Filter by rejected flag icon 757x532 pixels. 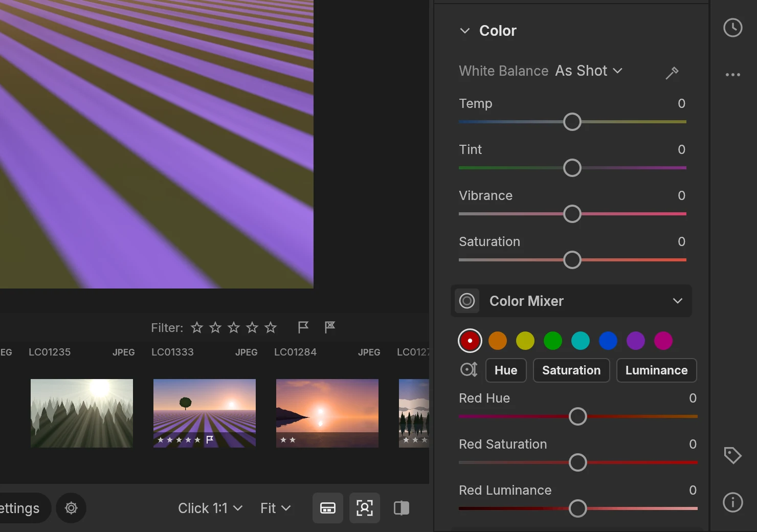coord(330,327)
